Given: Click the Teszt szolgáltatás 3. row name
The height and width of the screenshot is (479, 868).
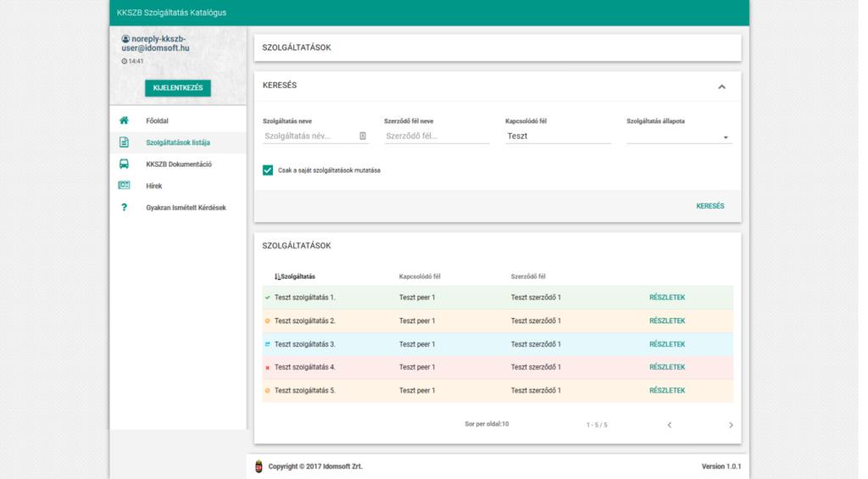Looking at the screenshot, I should click(x=305, y=344).
